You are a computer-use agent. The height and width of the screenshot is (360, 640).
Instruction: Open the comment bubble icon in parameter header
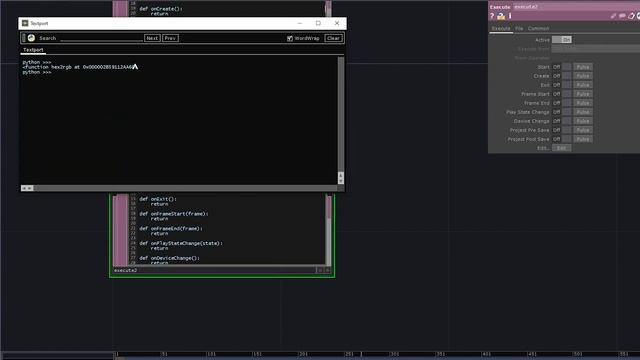622,16
